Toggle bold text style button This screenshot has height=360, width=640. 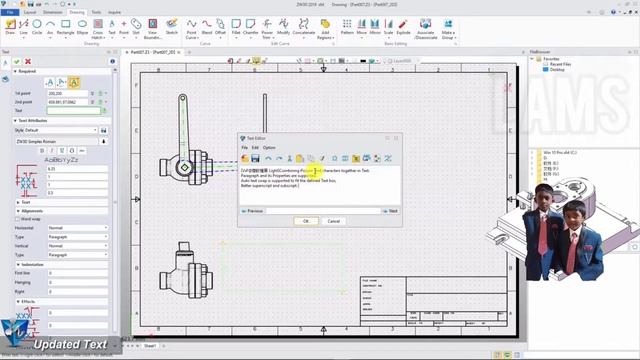coord(42,151)
